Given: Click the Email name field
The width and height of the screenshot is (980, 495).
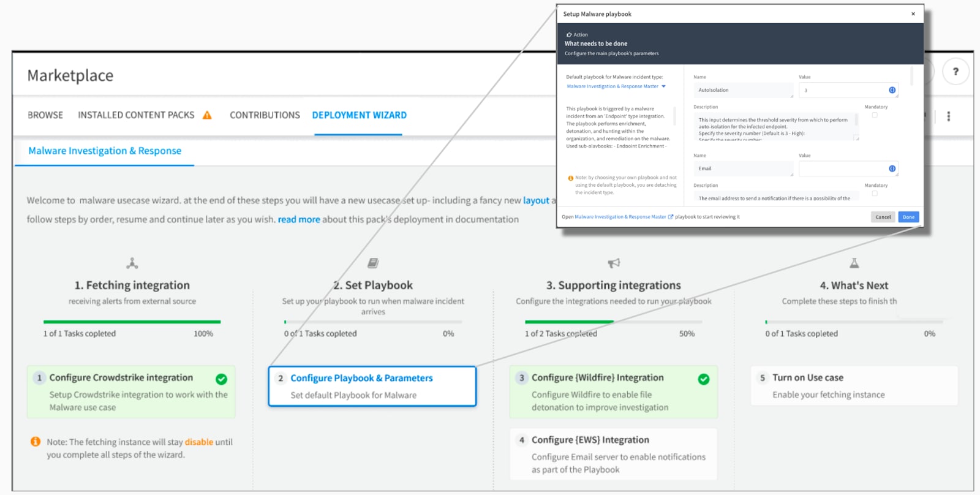Looking at the screenshot, I should (x=743, y=168).
